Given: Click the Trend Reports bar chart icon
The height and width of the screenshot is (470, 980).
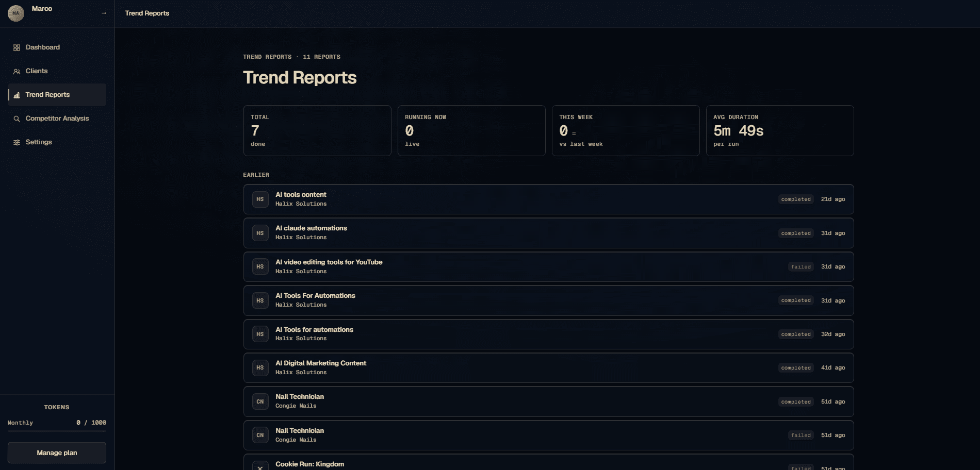Looking at the screenshot, I should (17, 95).
